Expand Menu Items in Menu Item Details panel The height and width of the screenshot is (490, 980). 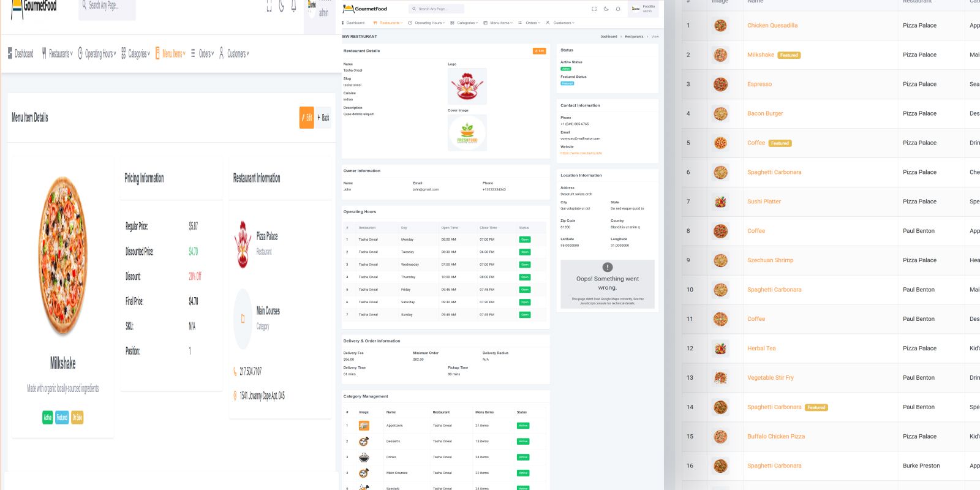[x=170, y=54]
